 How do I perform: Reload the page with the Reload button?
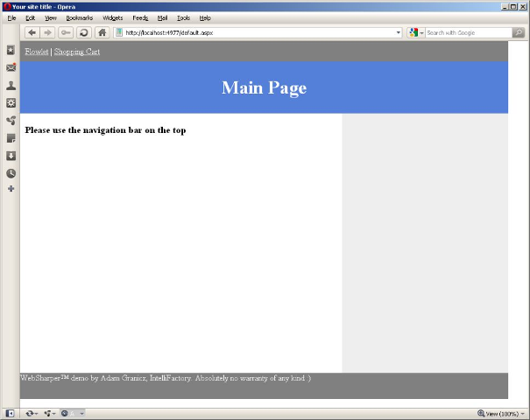coord(83,32)
